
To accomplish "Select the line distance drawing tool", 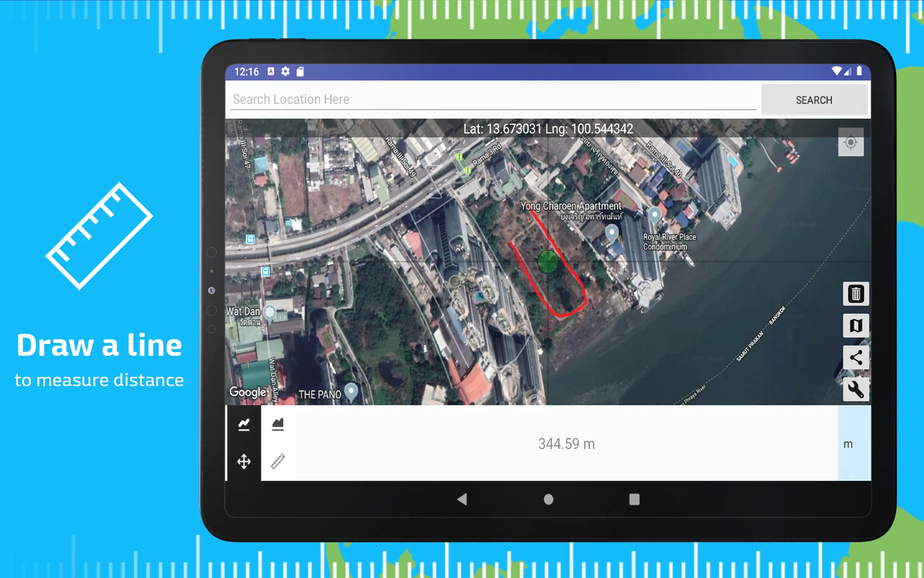I will click(x=244, y=424).
